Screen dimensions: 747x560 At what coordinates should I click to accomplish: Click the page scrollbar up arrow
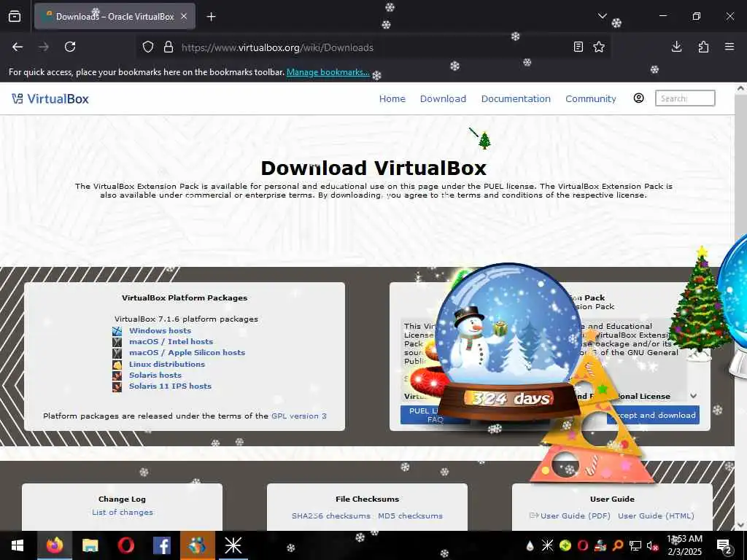(x=740, y=88)
